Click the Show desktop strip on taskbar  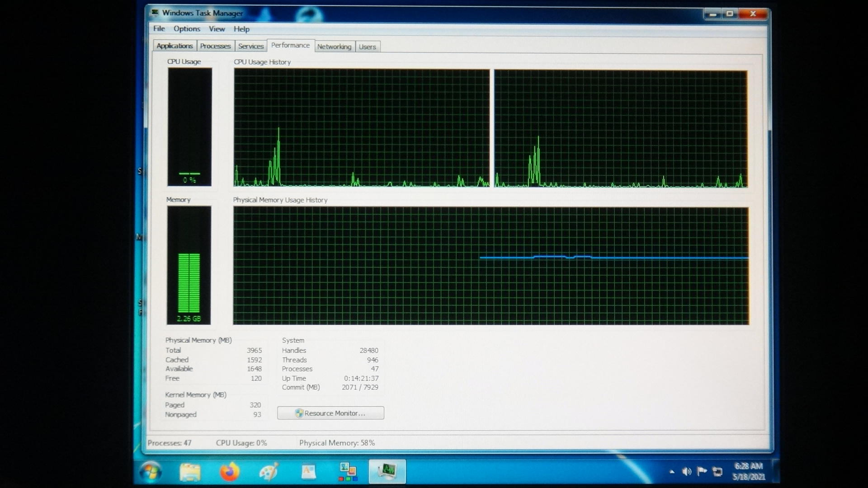[775, 472]
